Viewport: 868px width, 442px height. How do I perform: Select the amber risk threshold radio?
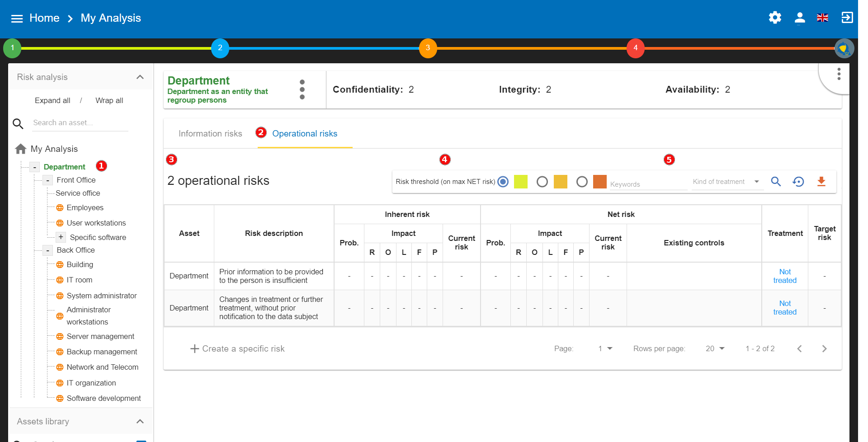pyautogui.click(x=542, y=182)
